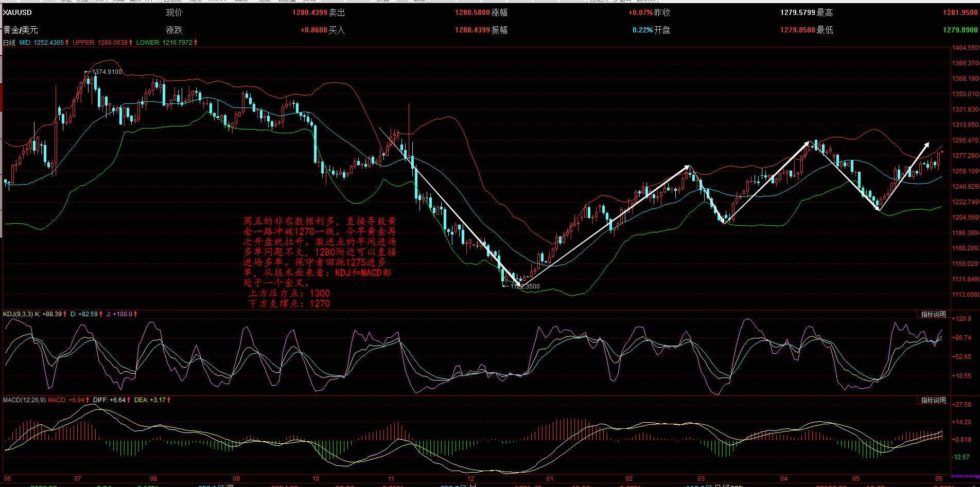Select the MACD(12,26,9) indicator label
This screenshot has width=980, height=487.
pyautogui.click(x=24, y=400)
